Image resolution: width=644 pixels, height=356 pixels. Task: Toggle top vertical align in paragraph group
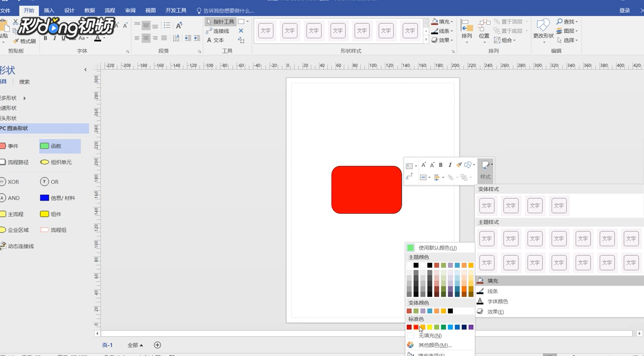(137, 25)
